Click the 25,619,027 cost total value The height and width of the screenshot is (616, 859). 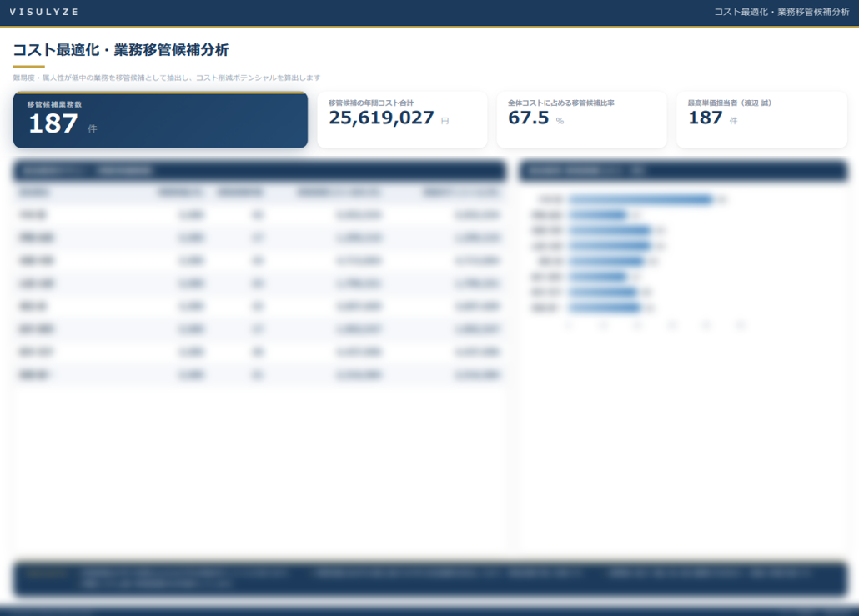click(x=381, y=118)
